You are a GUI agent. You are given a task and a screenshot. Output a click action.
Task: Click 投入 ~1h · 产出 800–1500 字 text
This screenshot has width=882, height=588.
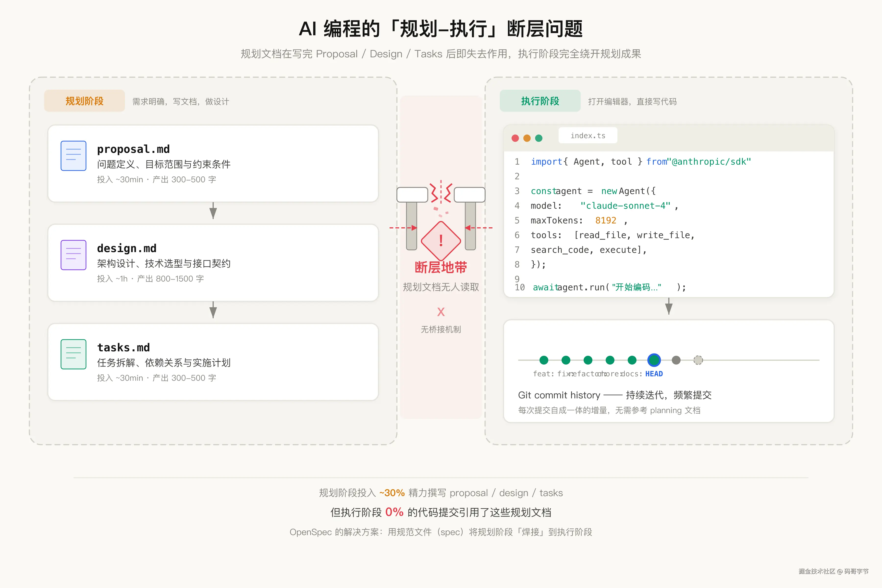(150, 279)
